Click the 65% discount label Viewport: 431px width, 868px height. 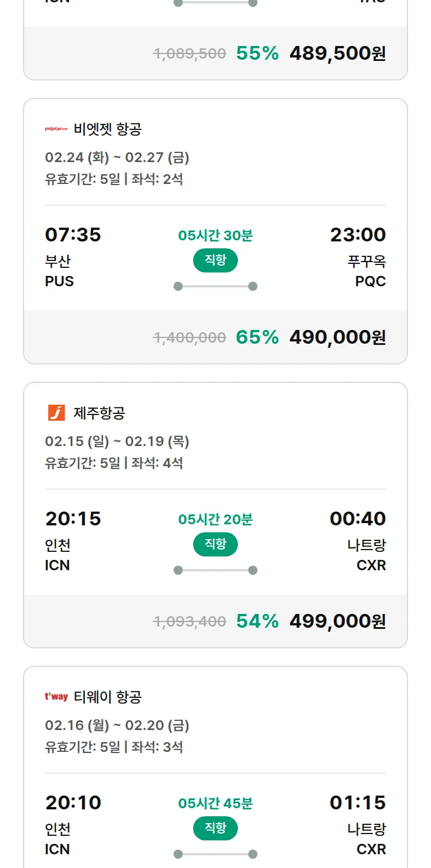click(x=257, y=337)
